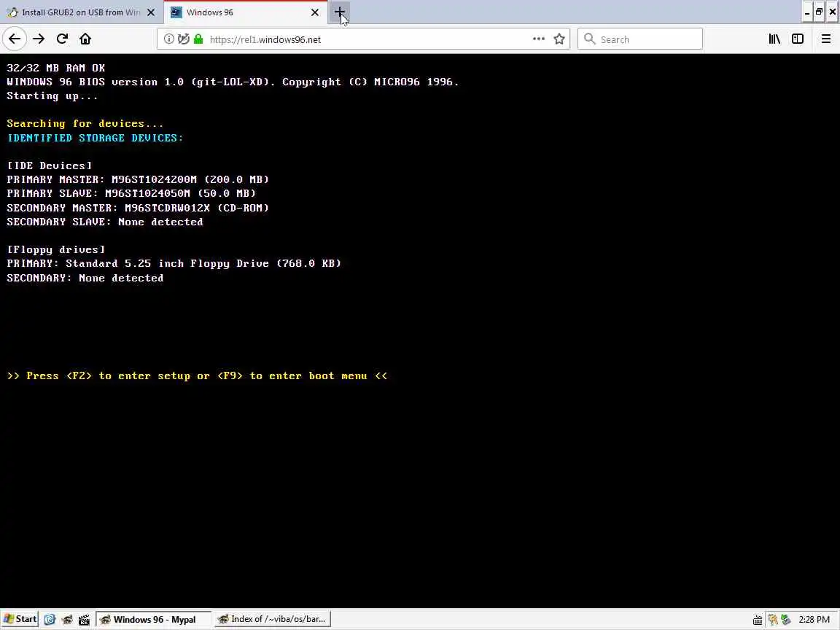The image size is (840, 630).
Task: Go forward to the next page
Action: coord(39,39)
